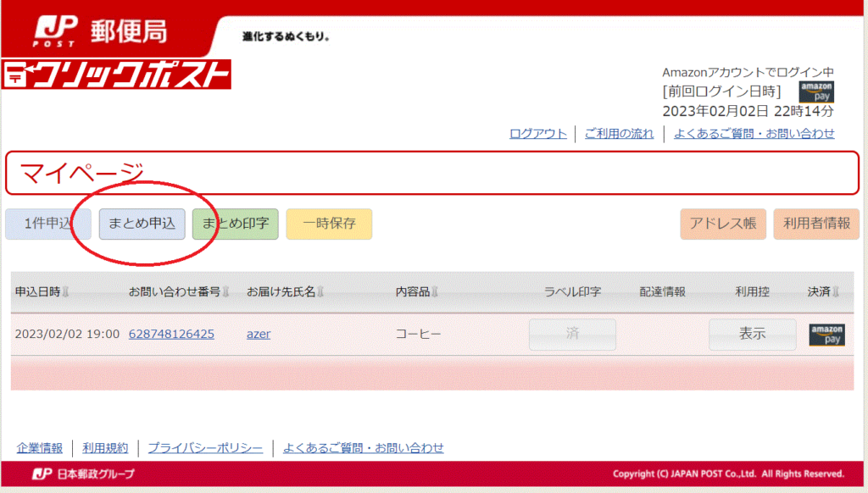This screenshot has width=868, height=493.
Task: Click the Amazon Pay badge beside login time
Action: pyautogui.click(x=816, y=91)
